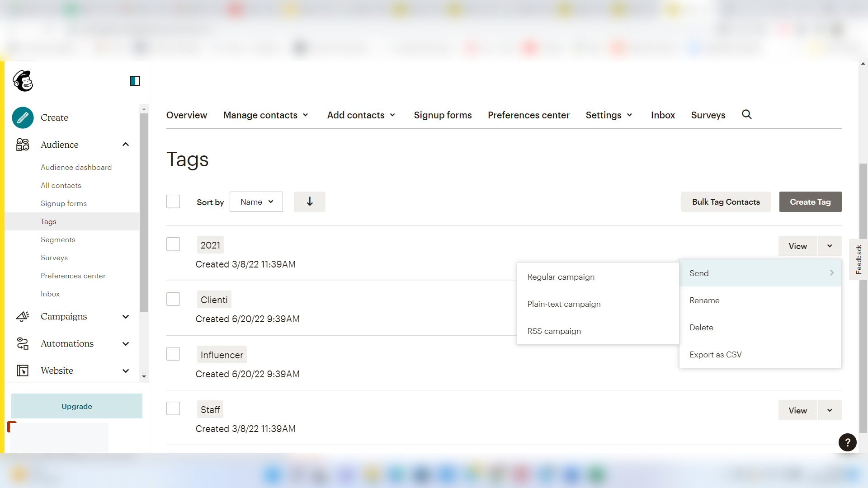Click the Upgrade button in sidebar
This screenshot has width=868, height=488.
pos(76,406)
